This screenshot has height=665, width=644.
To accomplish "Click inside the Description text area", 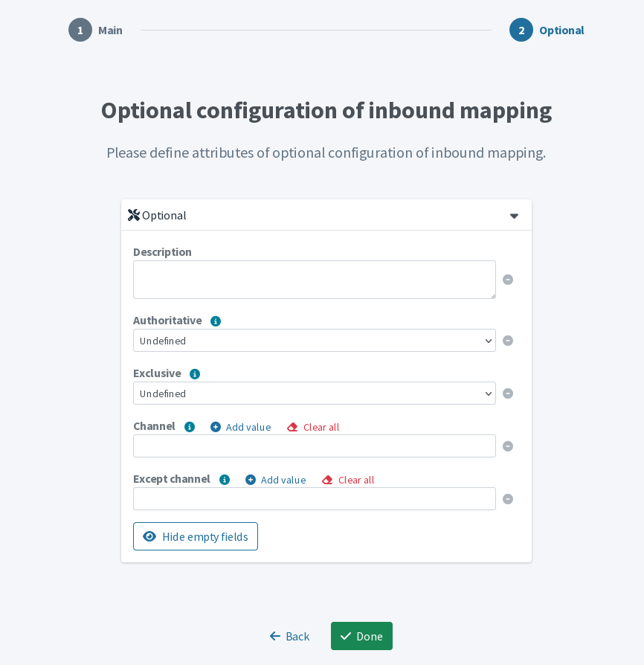I will pos(314,280).
